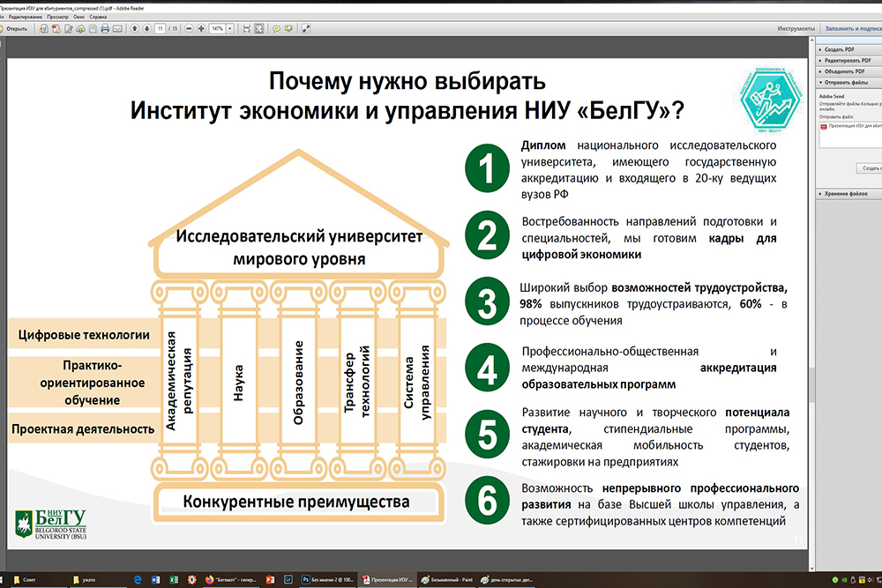Expand the Хранение файлов section
The width and height of the screenshot is (882, 588).
(842, 193)
